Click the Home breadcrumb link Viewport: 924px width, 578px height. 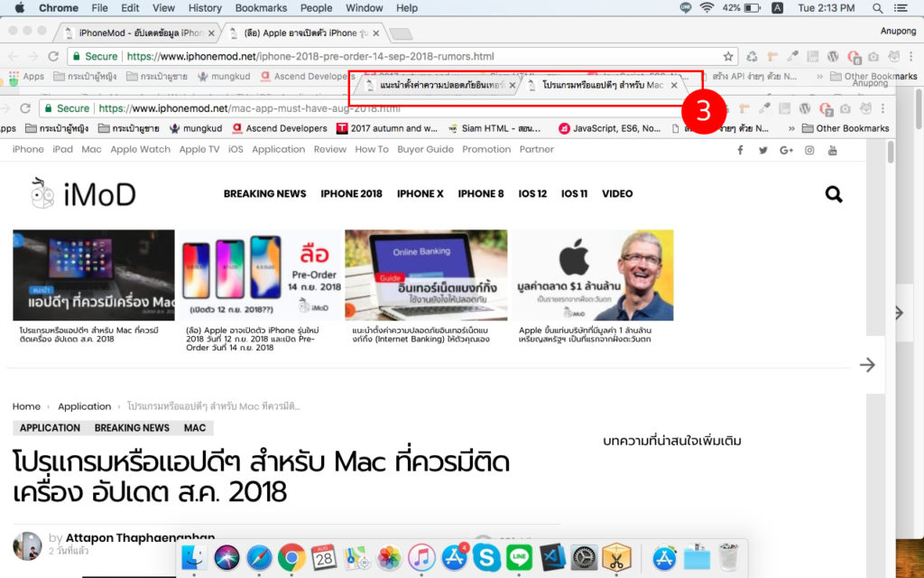coord(26,406)
